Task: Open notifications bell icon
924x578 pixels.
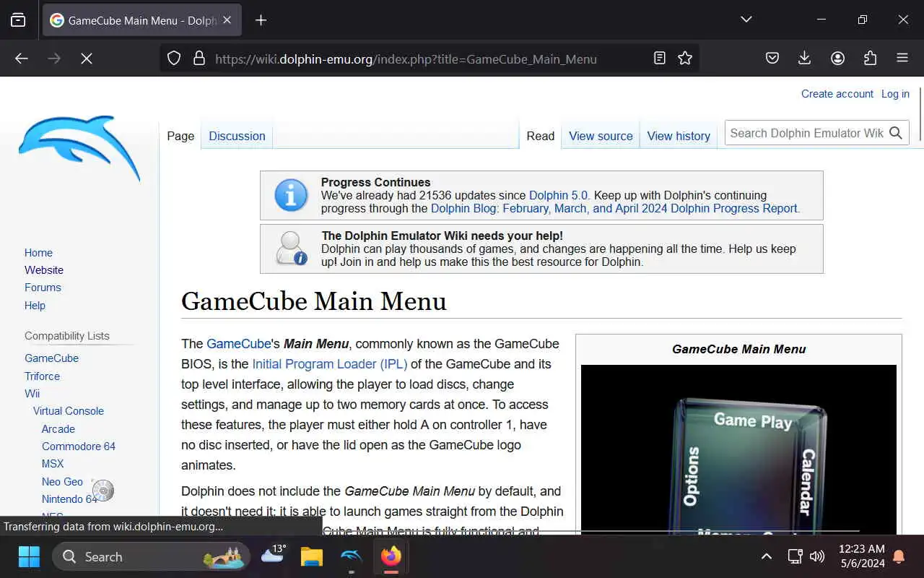Action: click(x=899, y=556)
